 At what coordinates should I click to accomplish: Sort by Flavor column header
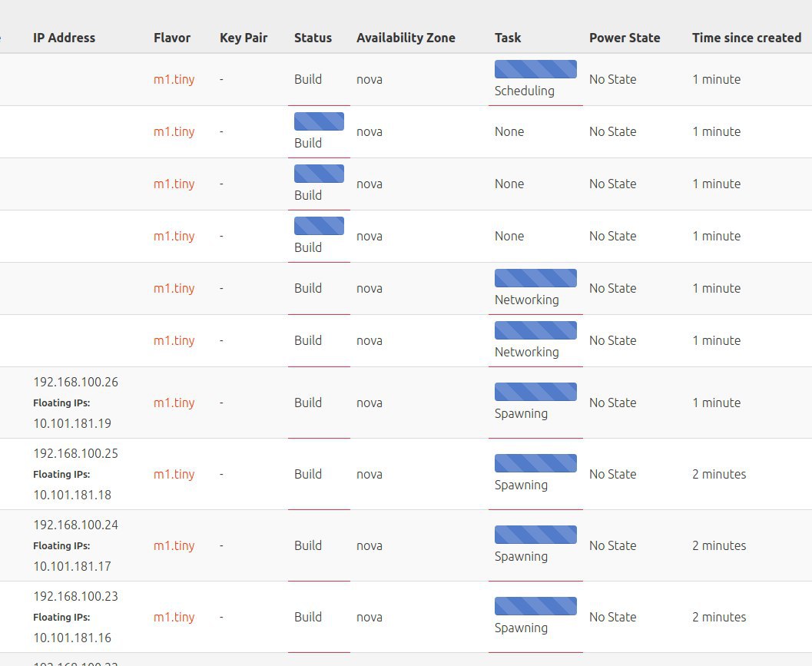[172, 38]
